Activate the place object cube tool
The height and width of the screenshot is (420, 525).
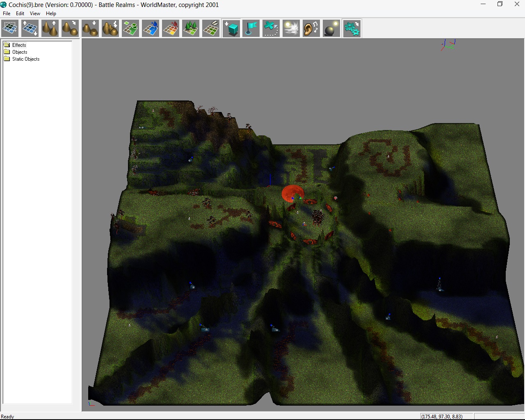coord(231,29)
